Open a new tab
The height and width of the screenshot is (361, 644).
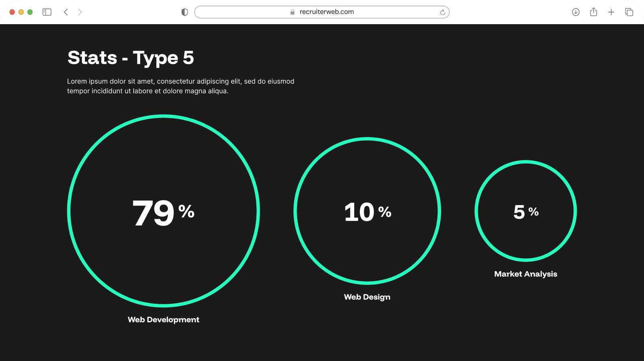(611, 12)
